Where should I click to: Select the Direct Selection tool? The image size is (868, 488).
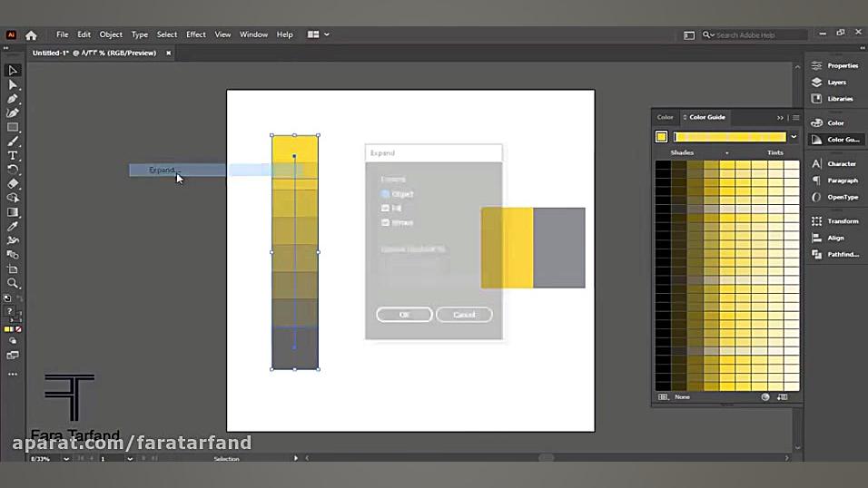(x=12, y=84)
